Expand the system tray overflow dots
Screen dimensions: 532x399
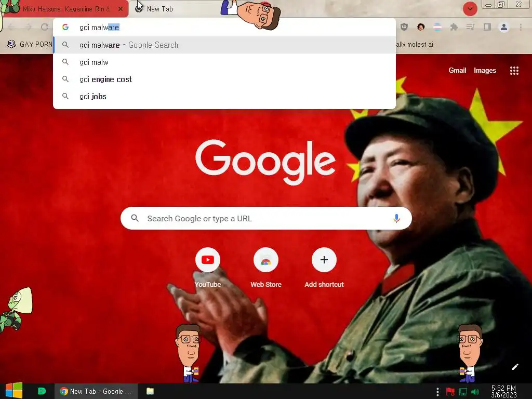coord(437,392)
